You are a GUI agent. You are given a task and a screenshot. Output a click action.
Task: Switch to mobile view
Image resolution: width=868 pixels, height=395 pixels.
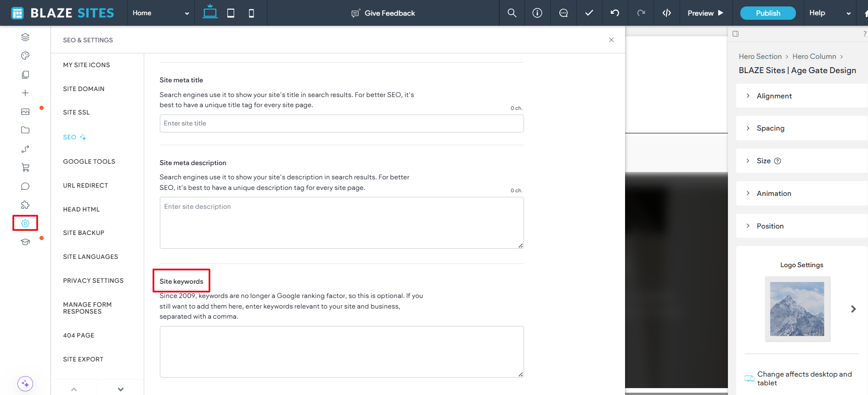click(251, 13)
